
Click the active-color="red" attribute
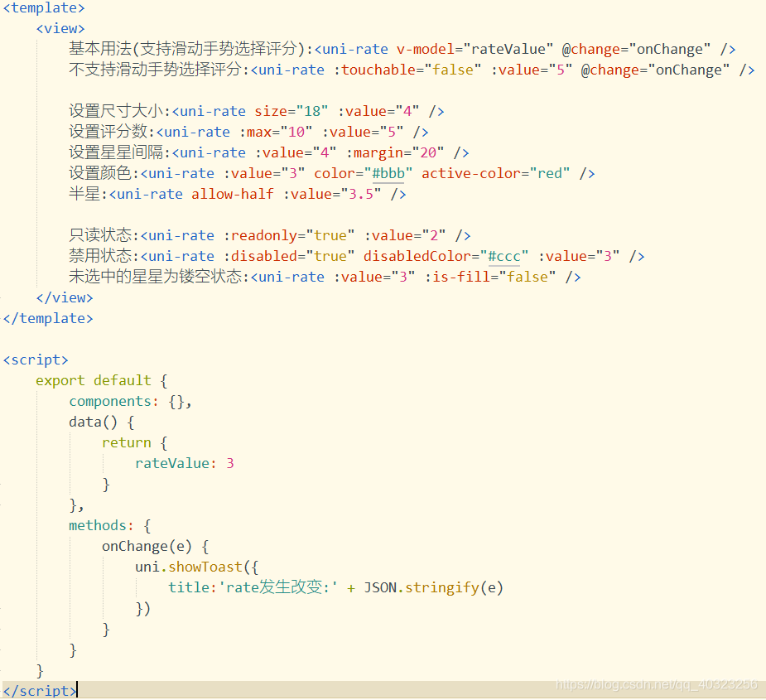pyautogui.click(x=496, y=173)
